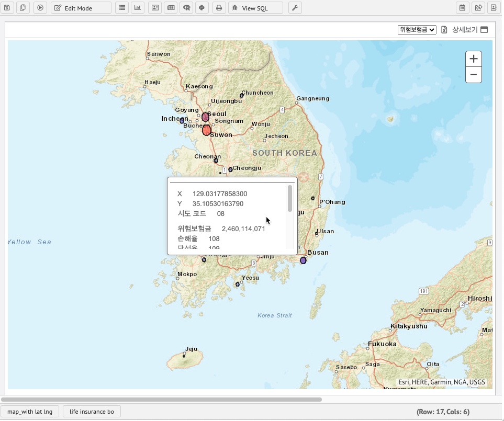Image resolution: width=504 pixels, height=421 pixels.
Task: Switch to Edit Mode
Action: click(x=81, y=8)
